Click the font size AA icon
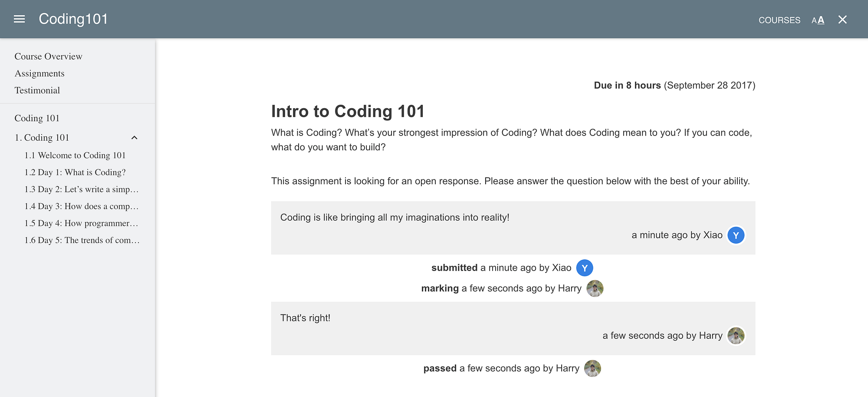868x397 pixels. (x=818, y=20)
